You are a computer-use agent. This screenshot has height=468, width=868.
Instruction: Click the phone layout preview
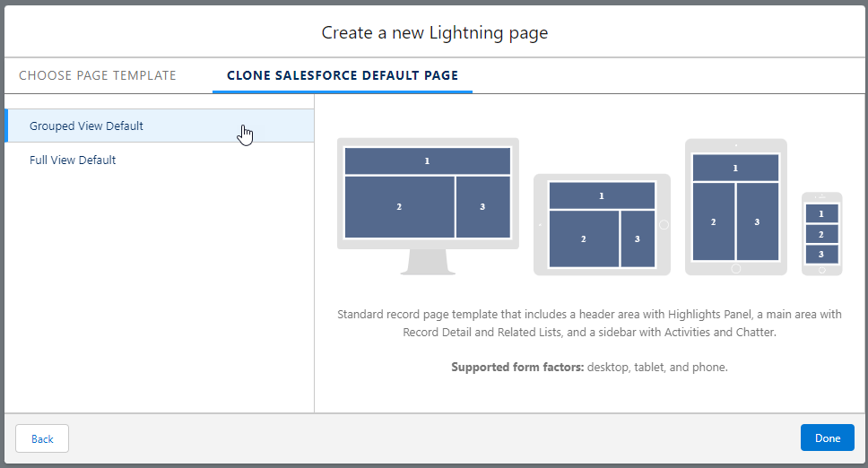coord(822,233)
